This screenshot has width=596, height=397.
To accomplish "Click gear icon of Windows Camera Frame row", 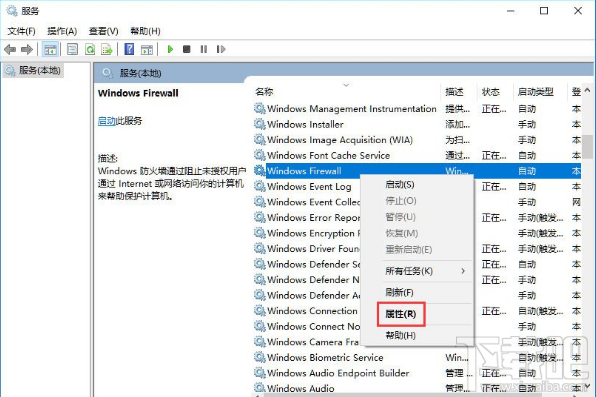I will click(x=260, y=342).
